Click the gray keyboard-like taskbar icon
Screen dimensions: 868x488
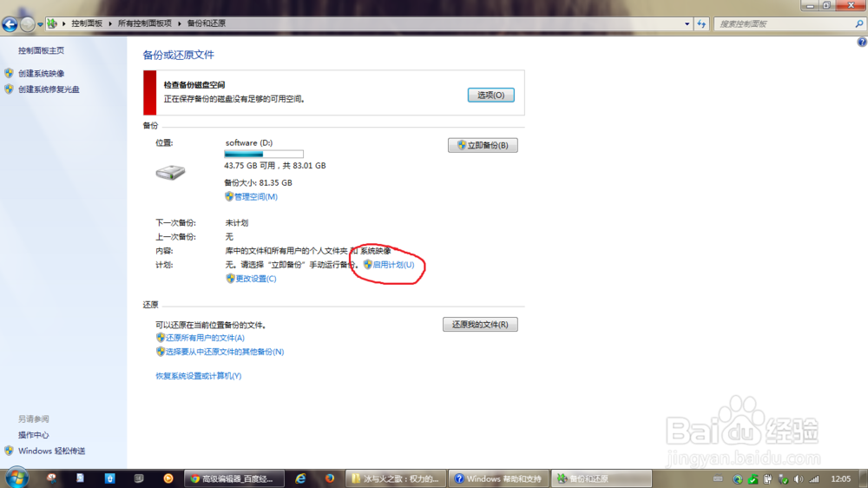tap(139, 478)
